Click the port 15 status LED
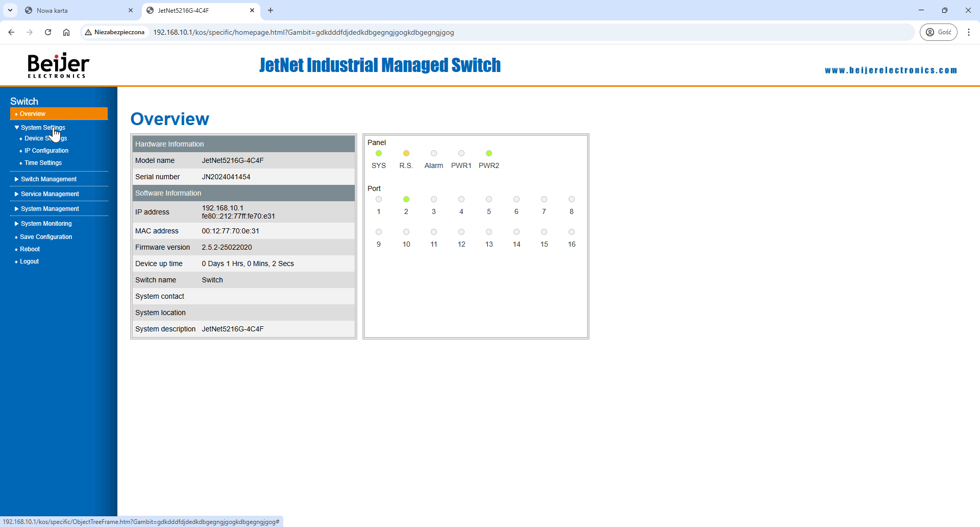The height and width of the screenshot is (527, 980). tap(544, 232)
